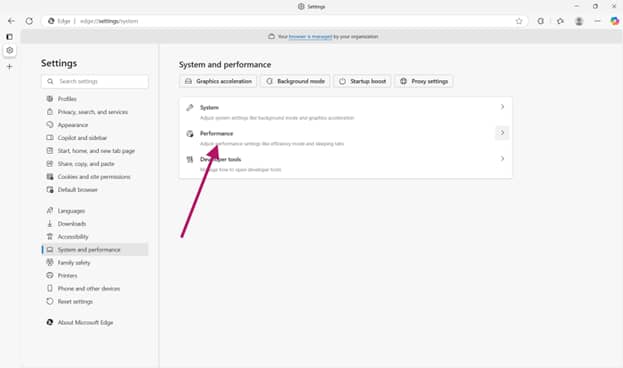Open Copilot and sidebar settings
Viewport: 623px width, 368px height.
point(95,138)
